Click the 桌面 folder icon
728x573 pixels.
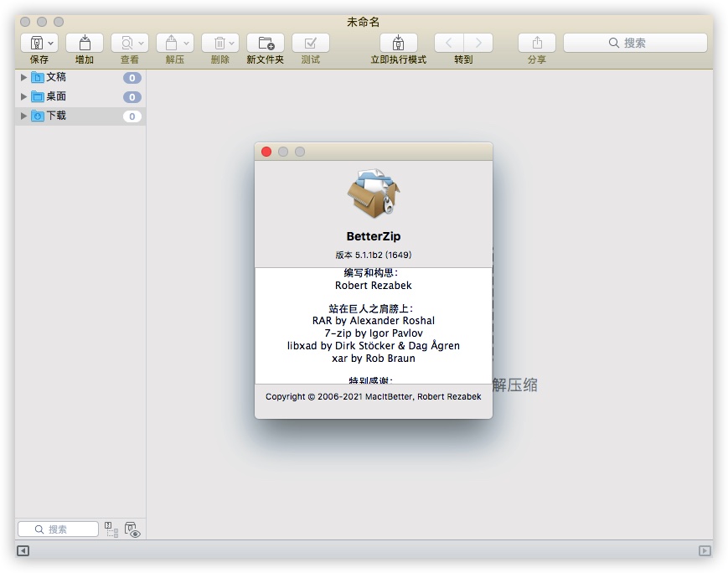(38, 96)
